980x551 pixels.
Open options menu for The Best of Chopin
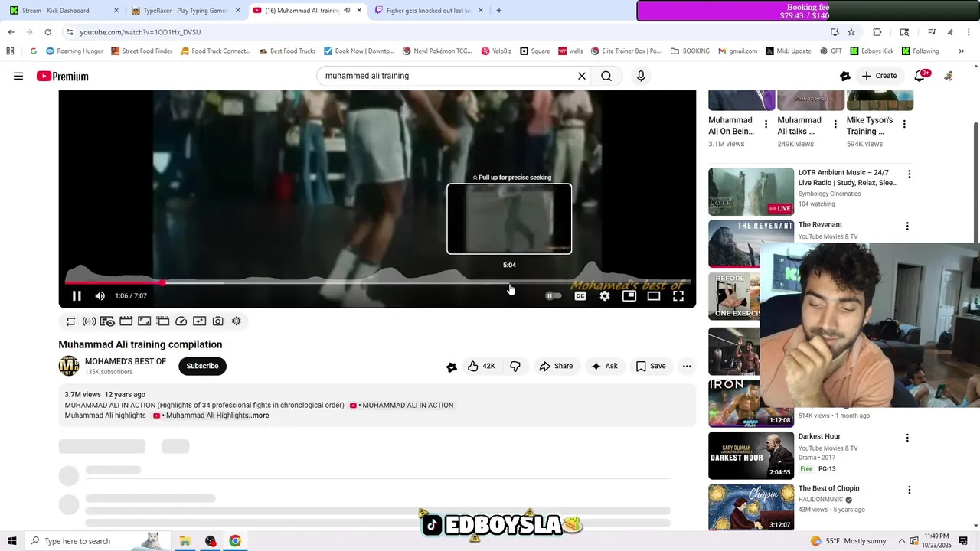[x=910, y=490]
